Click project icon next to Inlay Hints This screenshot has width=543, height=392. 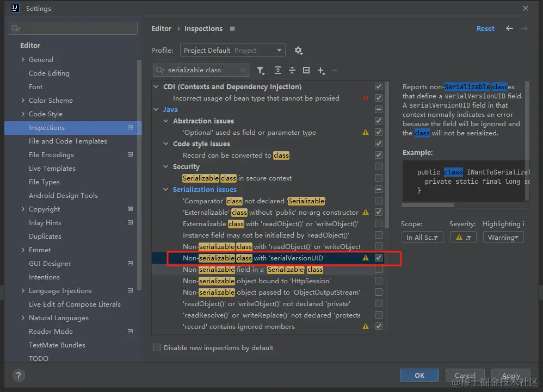(130, 222)
